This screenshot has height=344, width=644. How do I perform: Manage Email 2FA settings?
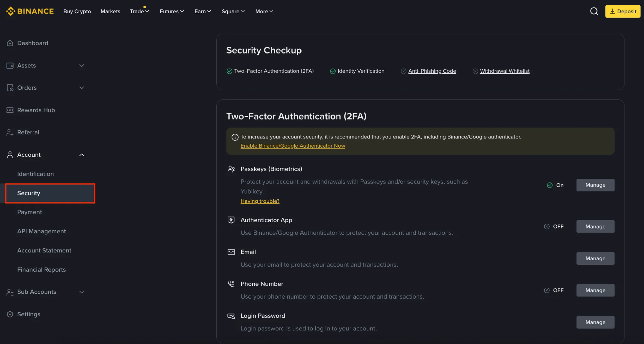(x=595, y=258)
